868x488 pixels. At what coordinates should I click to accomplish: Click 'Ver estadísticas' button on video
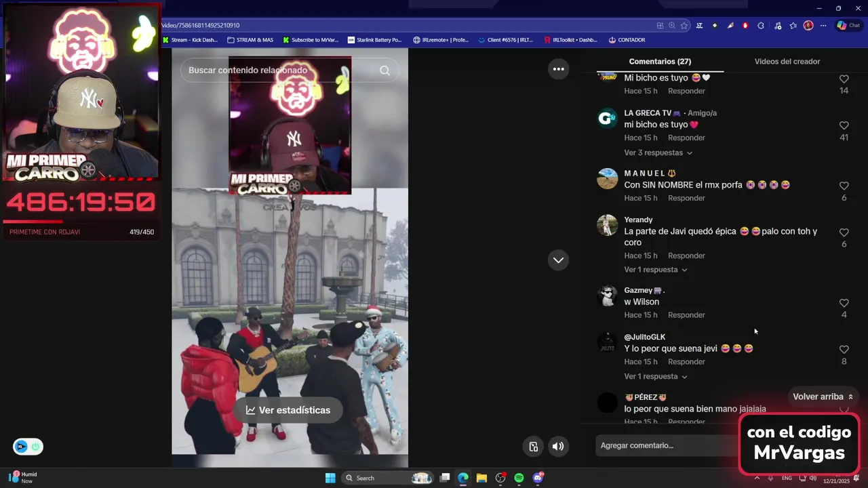[x=288, y=410]
